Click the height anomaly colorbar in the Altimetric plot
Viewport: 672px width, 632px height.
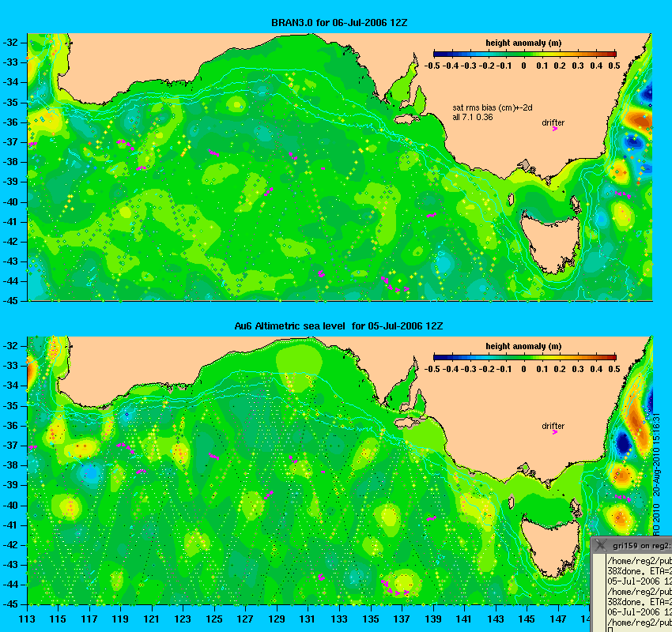pyautogui.click(x=525, y=357)
